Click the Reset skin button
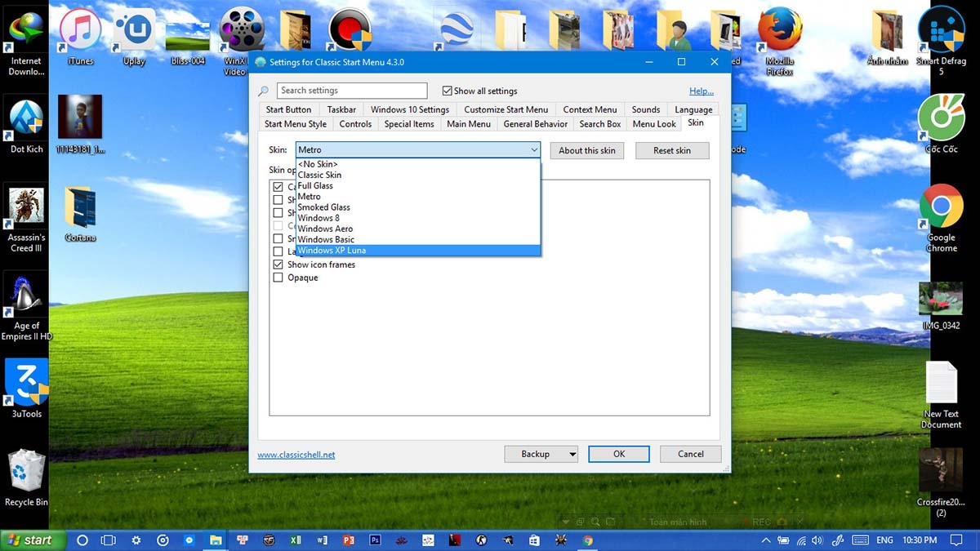Viewport: 980px width, 551px height. click(x=672, y=150)
